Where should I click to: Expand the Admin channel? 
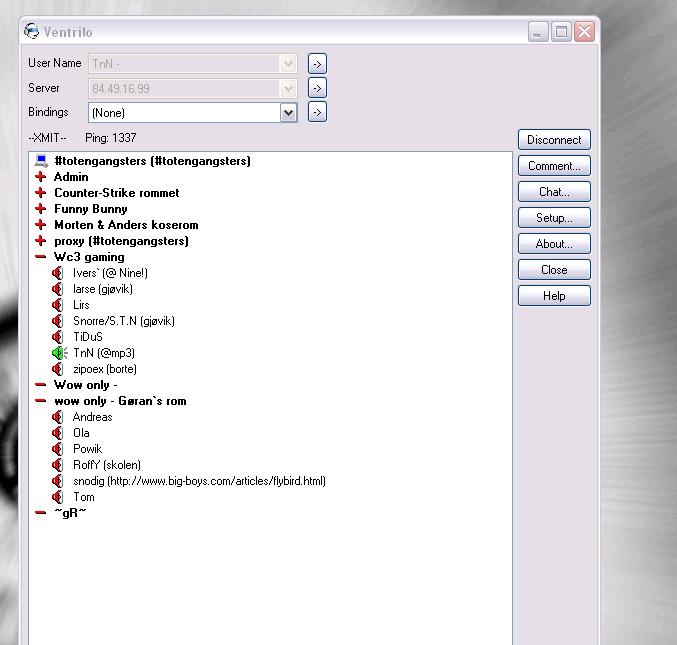click(x=41, y=177)
